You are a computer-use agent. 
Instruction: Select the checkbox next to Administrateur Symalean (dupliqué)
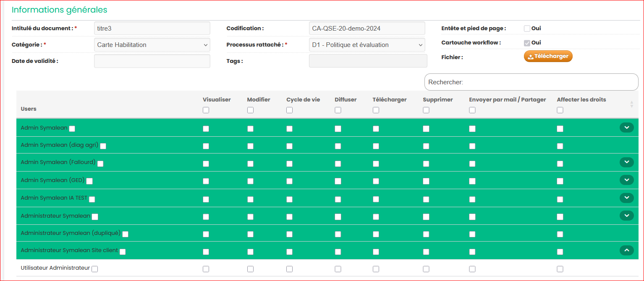(x=125, y=234)
